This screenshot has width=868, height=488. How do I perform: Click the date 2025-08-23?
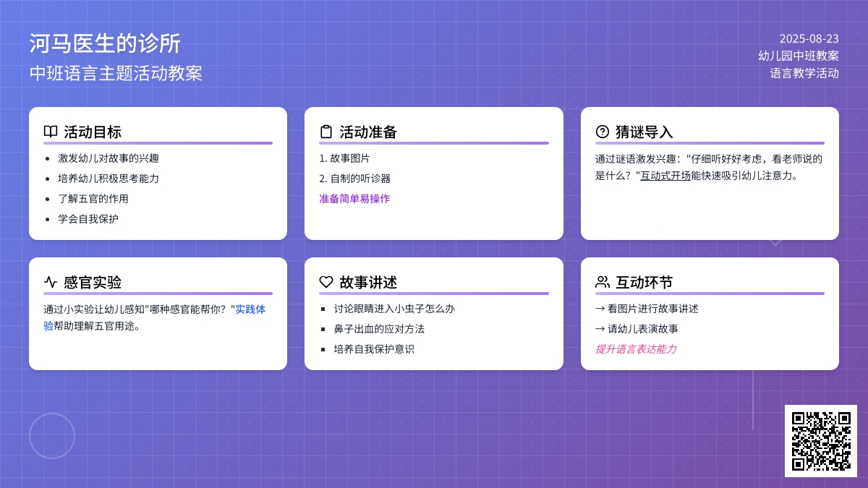809,38
